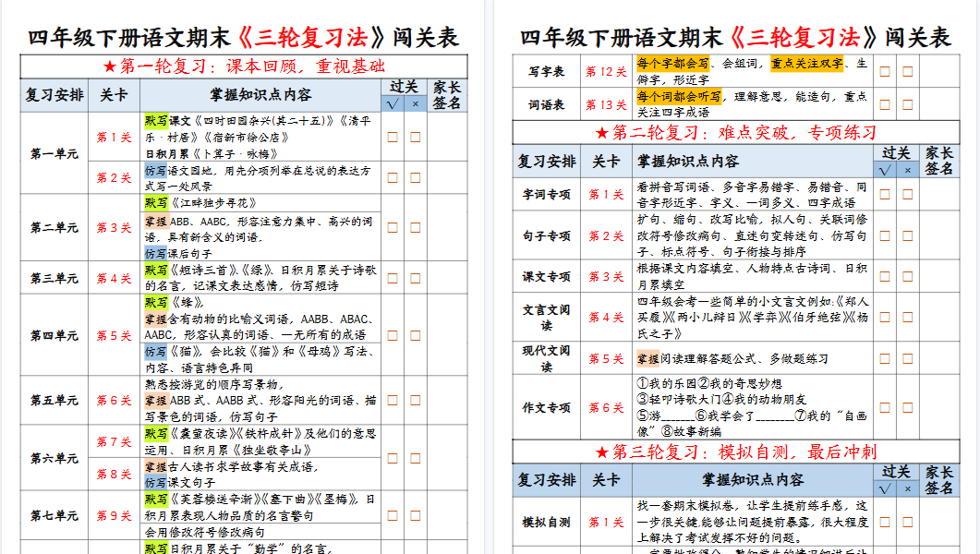980x554 pixels.
Task: Check the √ box for 第6关
Action: click(393, 399)
